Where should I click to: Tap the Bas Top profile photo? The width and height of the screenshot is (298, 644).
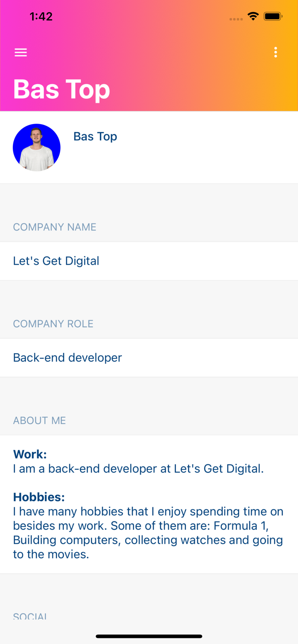point(37,148)
